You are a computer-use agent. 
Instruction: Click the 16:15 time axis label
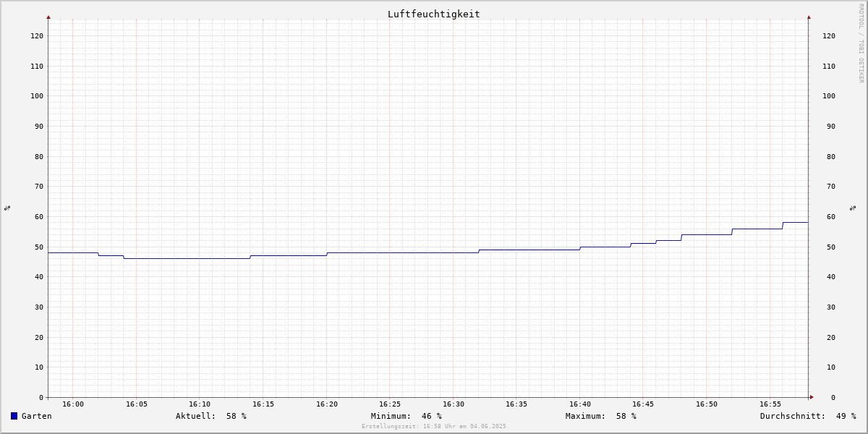[x=263, y=404]
